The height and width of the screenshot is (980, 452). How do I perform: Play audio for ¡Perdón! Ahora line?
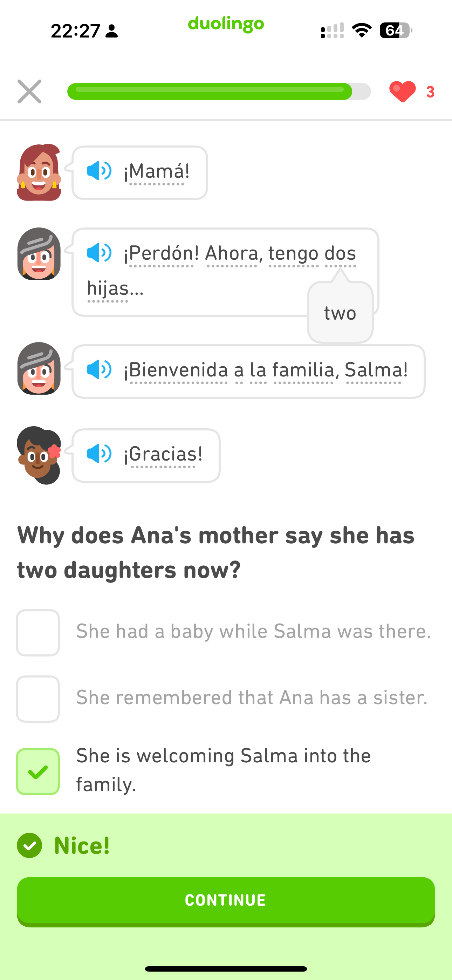(99, 253)
